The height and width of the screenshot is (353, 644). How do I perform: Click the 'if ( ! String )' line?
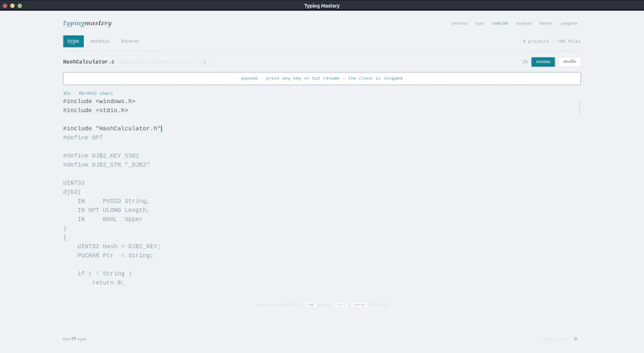(105, 273)
